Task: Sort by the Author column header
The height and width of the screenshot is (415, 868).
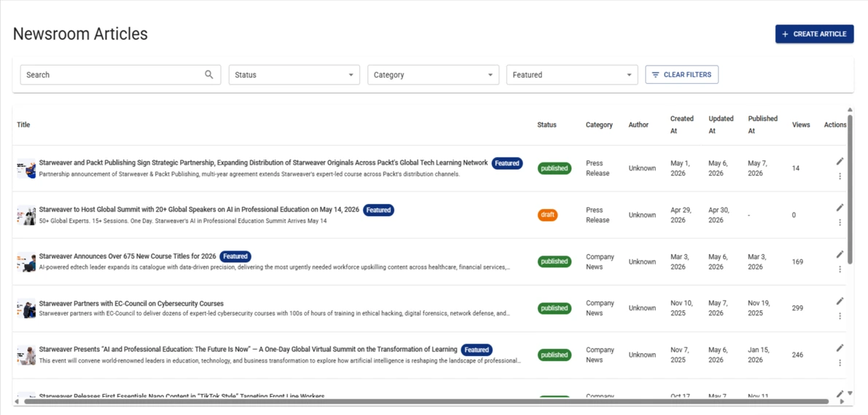Action: click(638, 125)
